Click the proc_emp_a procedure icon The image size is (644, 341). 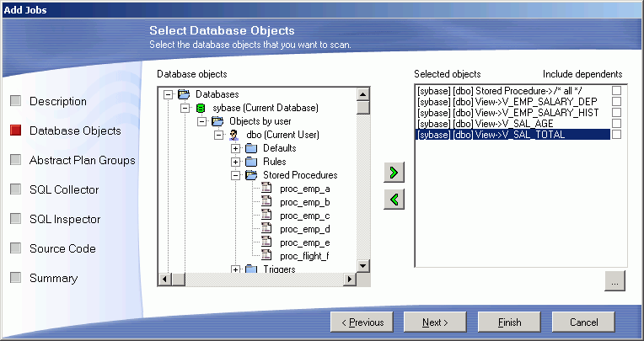[x=267, y=189]
